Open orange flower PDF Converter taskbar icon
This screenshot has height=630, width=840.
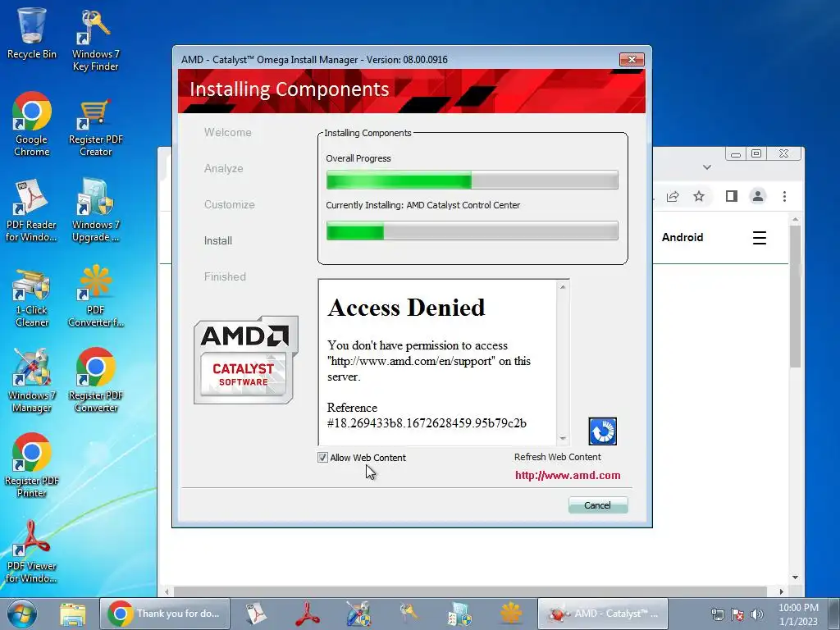coord(510,613)
